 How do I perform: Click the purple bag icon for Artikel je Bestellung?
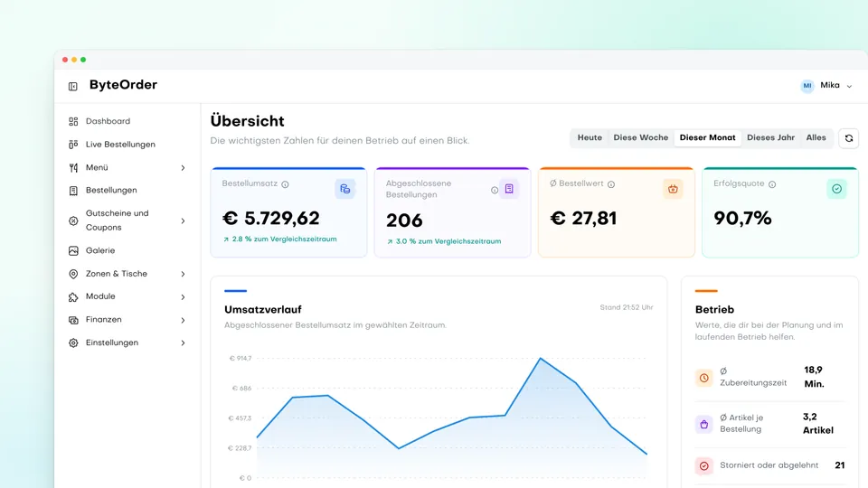point(704,425)
